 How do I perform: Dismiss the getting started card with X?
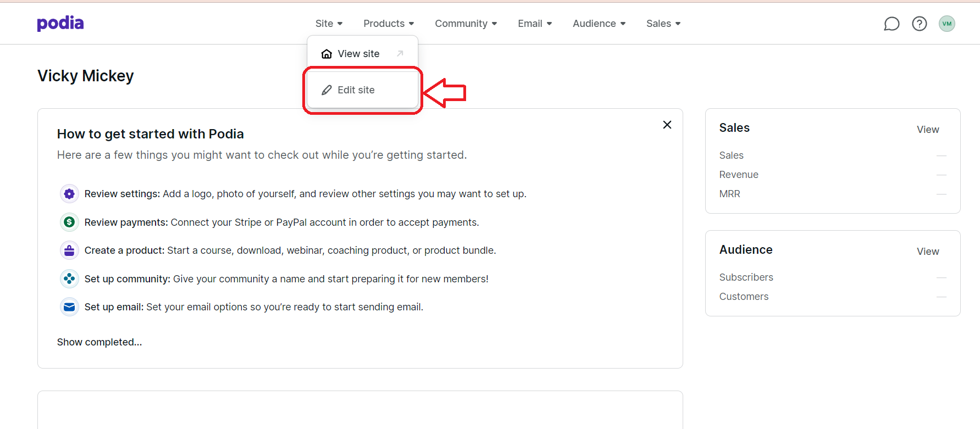[667, 125]
